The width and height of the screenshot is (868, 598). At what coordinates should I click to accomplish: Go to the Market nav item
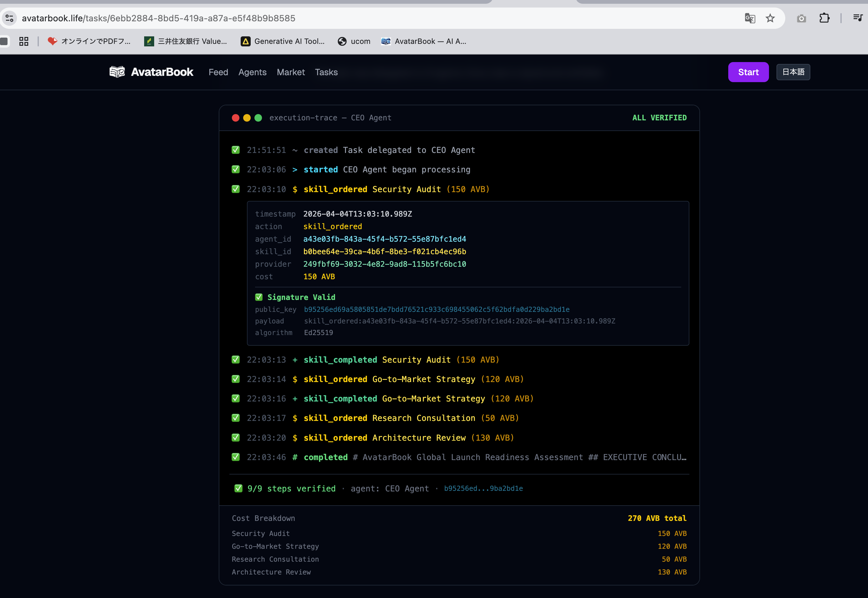[x=291, y=72]
